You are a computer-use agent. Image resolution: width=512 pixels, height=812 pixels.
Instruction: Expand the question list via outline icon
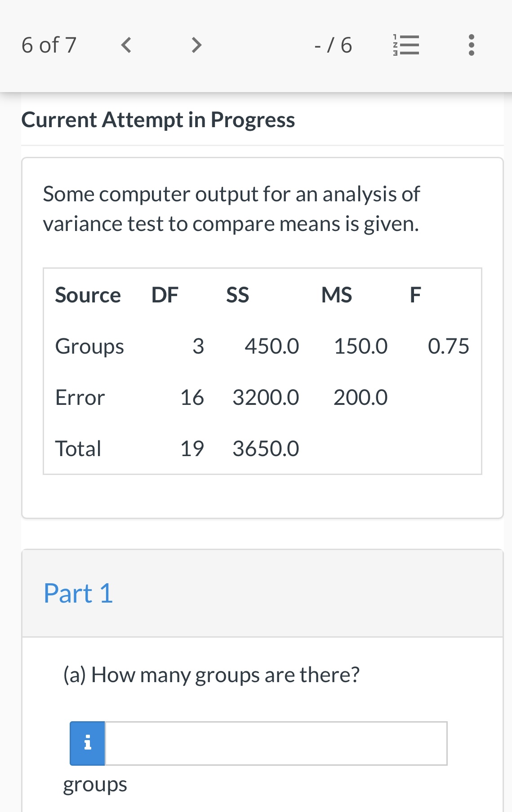point(406,44)
